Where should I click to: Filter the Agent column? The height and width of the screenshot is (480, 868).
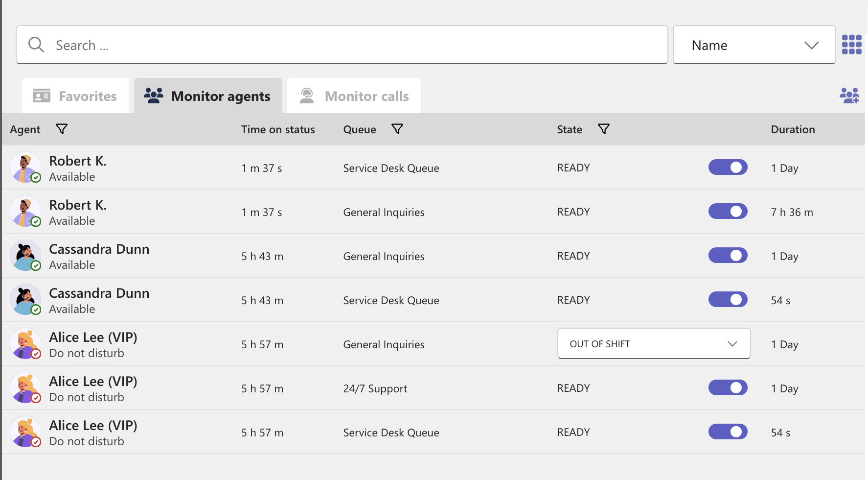click(62, 129)
